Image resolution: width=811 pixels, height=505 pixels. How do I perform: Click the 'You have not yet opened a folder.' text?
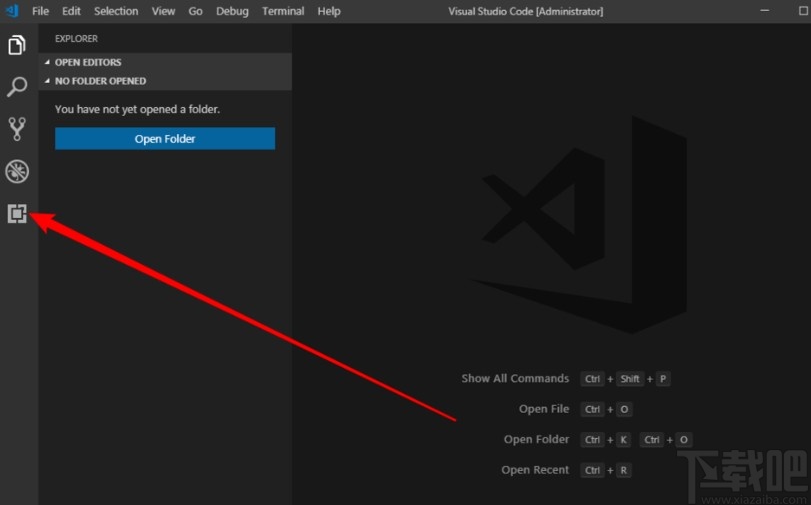[138, 109]
